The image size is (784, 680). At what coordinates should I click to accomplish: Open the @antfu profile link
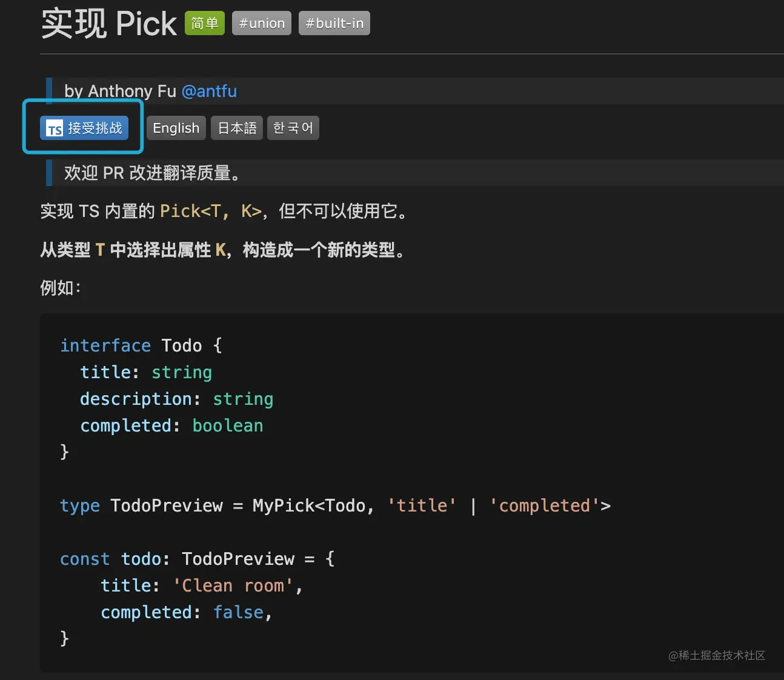point(209,91)
